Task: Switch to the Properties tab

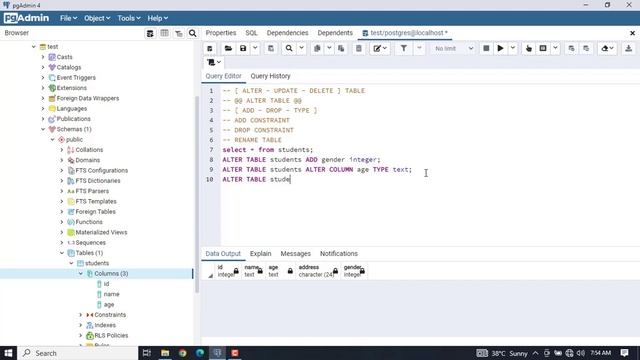Action: point(221,33)
